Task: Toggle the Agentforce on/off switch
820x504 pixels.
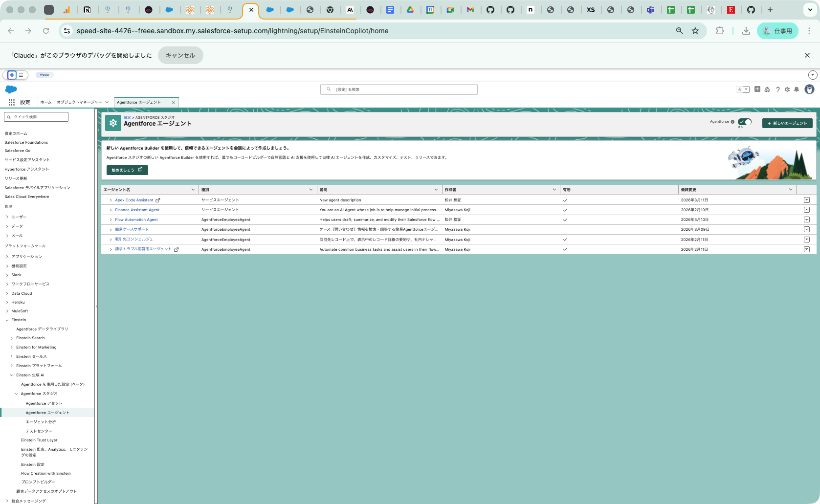Action: coord(745,122)
